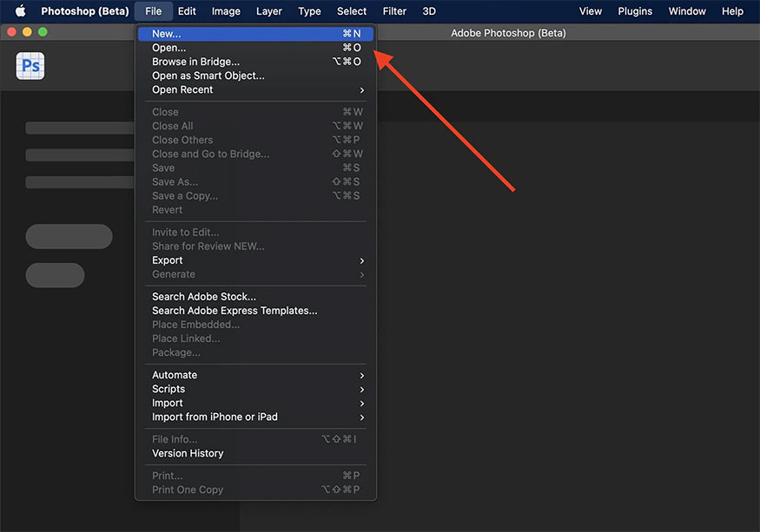Open Version History
Image resolution: width=760 pixels, height=532 pixels.
pos(188,453)
